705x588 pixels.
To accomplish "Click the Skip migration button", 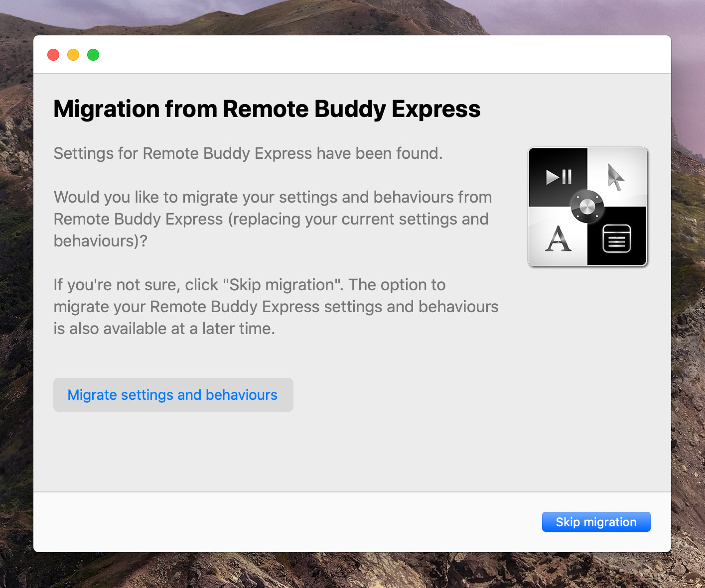I will 596,522.
